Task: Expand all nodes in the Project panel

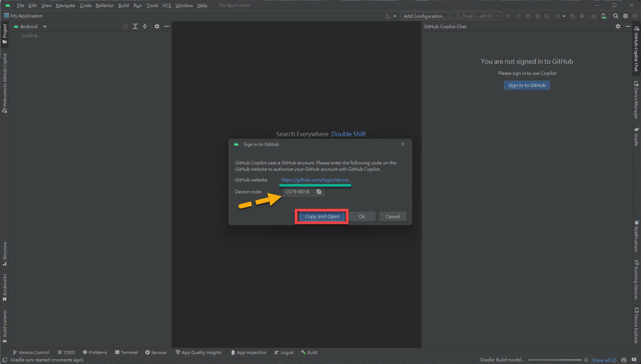Action: pyautogui.click(x=135, y=26)
